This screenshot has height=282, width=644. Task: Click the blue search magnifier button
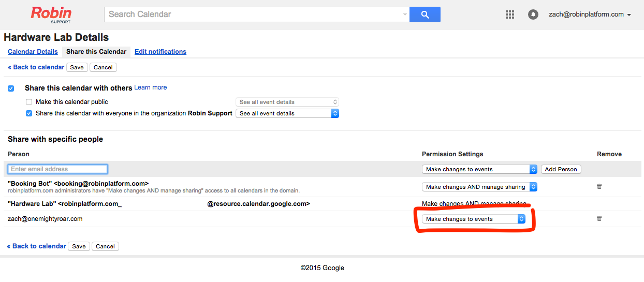click(425, 14)
